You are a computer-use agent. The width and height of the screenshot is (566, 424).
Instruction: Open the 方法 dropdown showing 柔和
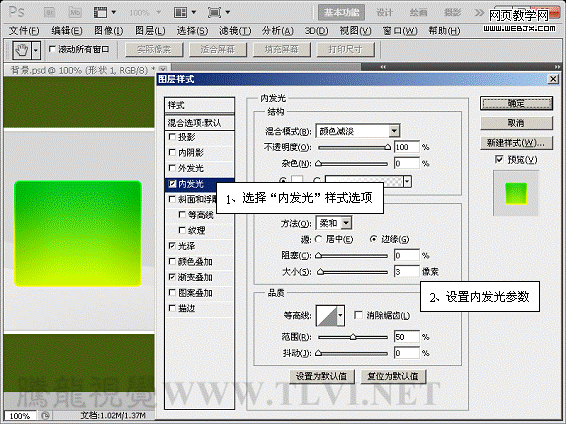coord(334,223)
